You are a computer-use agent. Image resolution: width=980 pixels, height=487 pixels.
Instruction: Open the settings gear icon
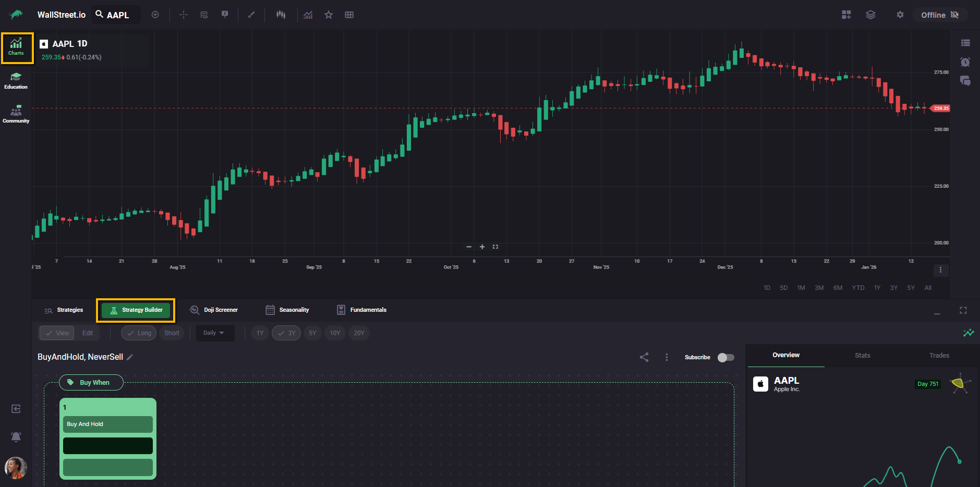pos(900,15)
